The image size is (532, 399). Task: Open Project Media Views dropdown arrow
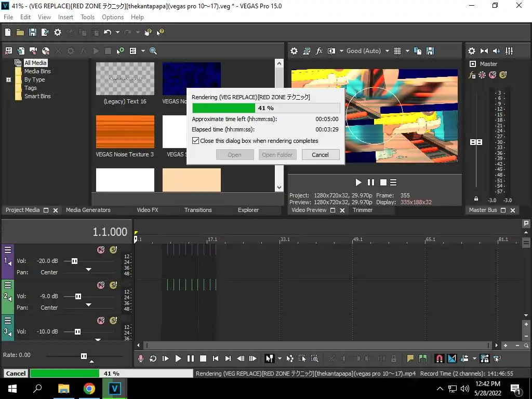143,51
